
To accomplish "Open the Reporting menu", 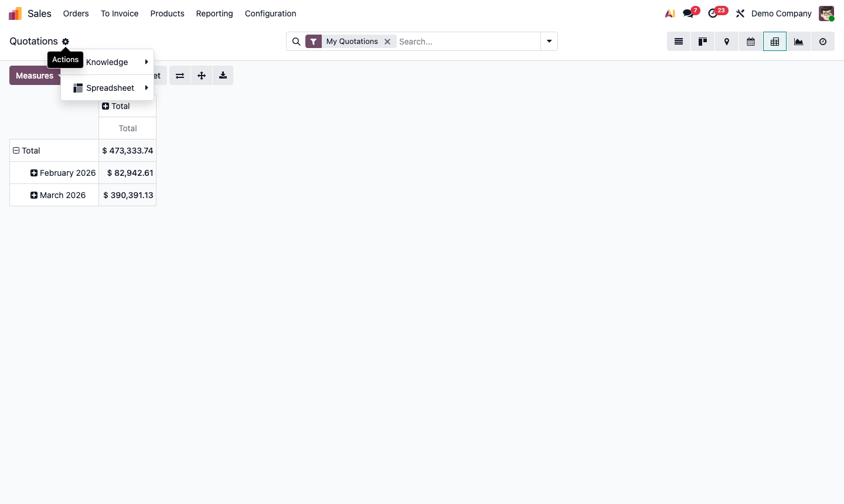I will click(x=215, y=13).
